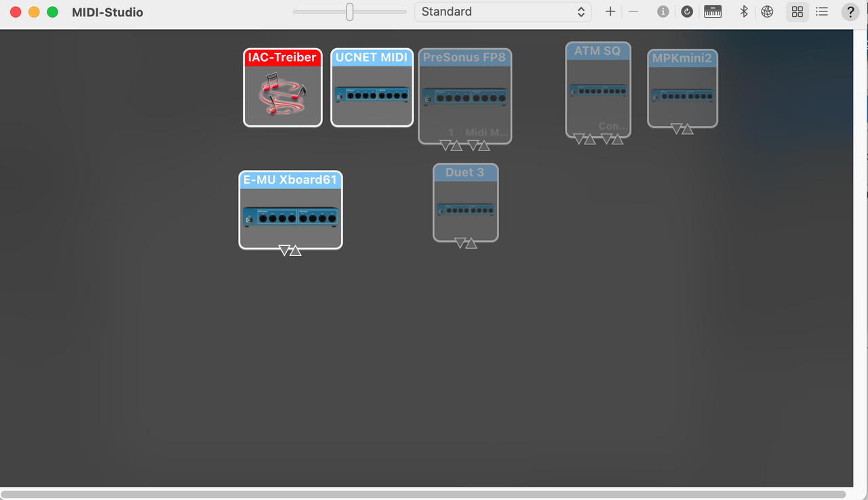Click the horizontal scrollbar at the bottom
This screenshot has height=500, width=868.
pos(424,495)
